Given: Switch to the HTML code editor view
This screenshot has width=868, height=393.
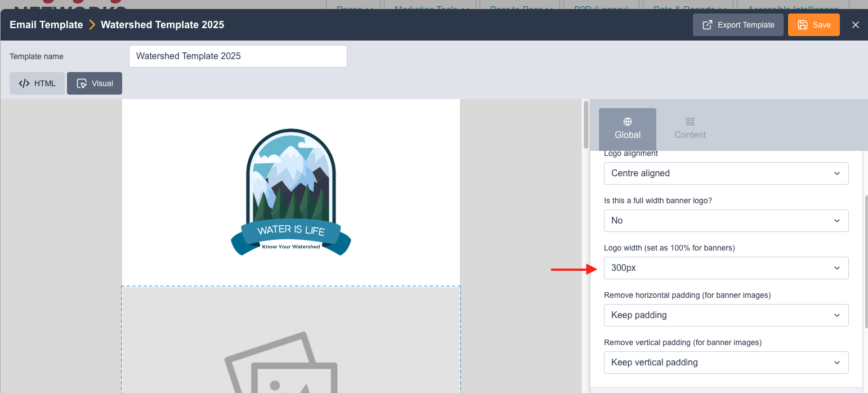Looking at the screenshot, I should pos(37,83).
